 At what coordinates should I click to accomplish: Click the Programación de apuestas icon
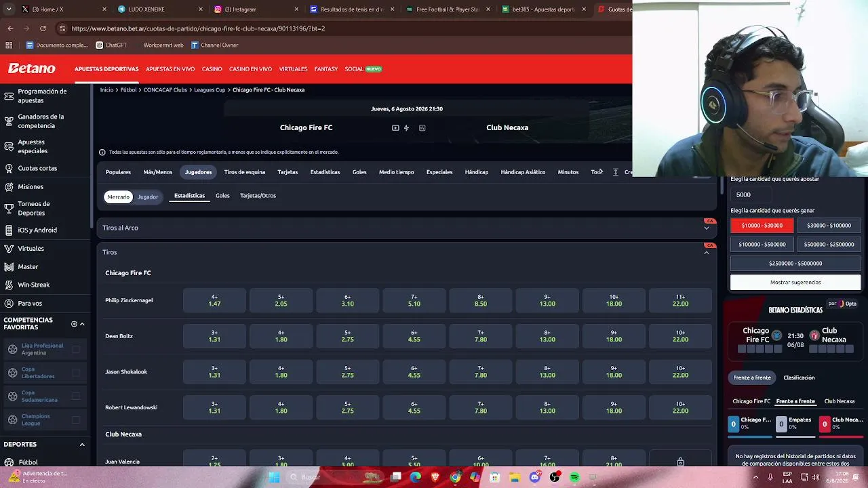[x=9, y=96]
